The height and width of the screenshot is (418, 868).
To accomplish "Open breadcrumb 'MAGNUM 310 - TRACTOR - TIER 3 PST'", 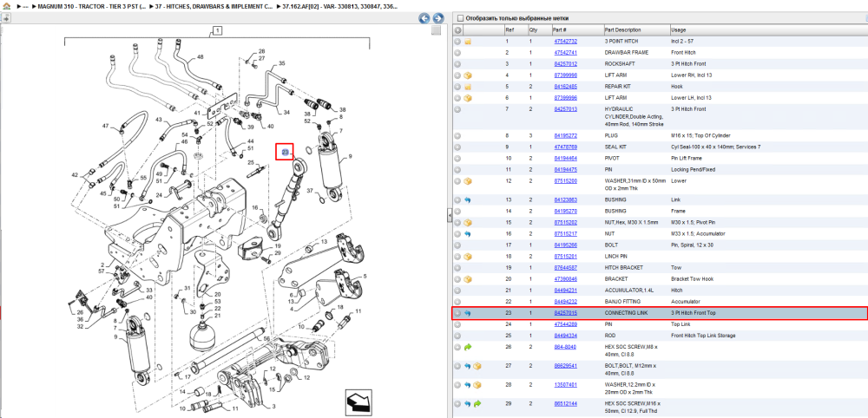I will pos(91,6).
